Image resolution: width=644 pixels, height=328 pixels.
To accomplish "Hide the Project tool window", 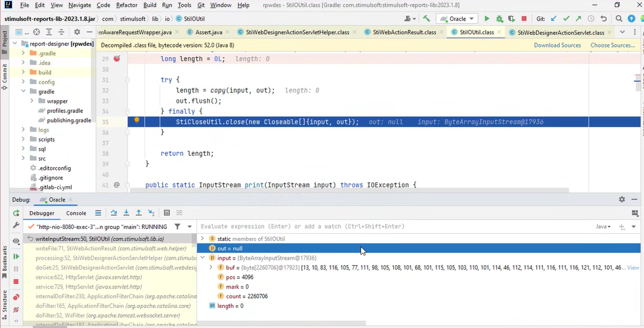I will pos(89,32).
